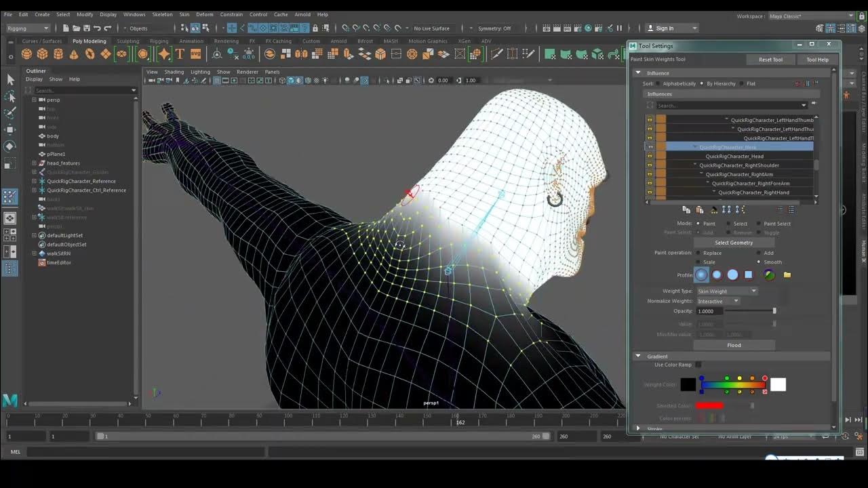Enable Use Color Ramp checkbox
The width and height of the screenshot is (868, 488).
coord(698,365)
